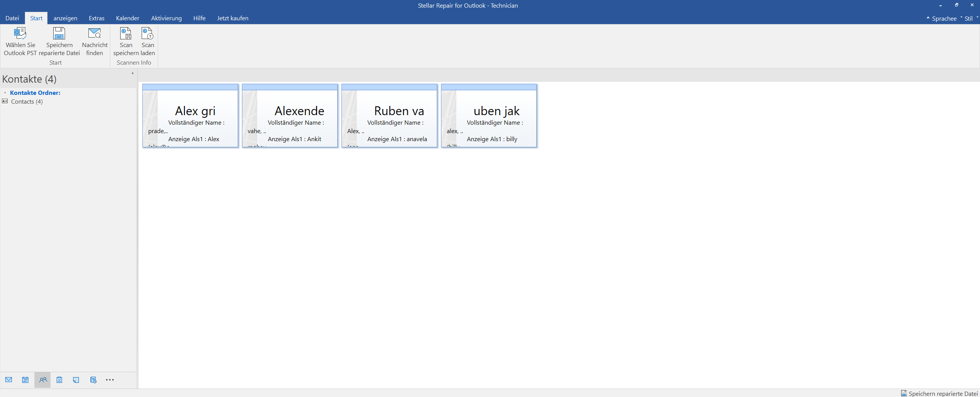This screenshot has height=397, width=980.
Task: Show more navigation options ellipsis
Action: coord(110,380)
